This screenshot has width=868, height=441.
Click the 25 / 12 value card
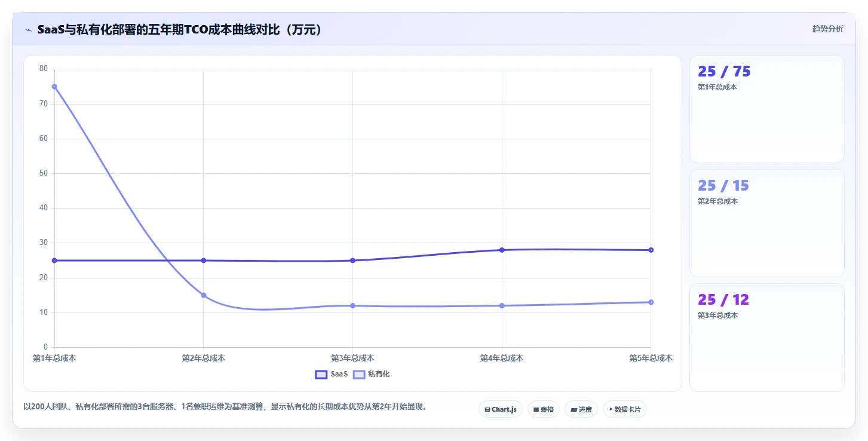coord(767,337)
